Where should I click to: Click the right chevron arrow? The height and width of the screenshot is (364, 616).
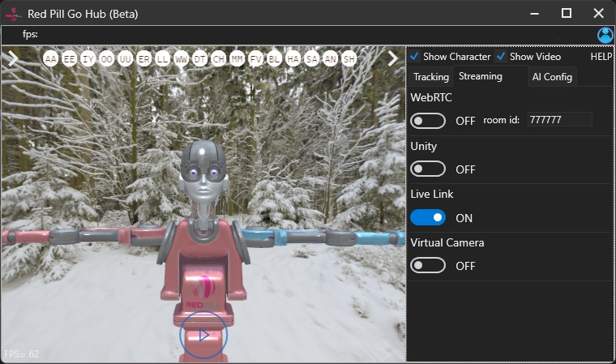pyautogui.click(x=392, y=58)
